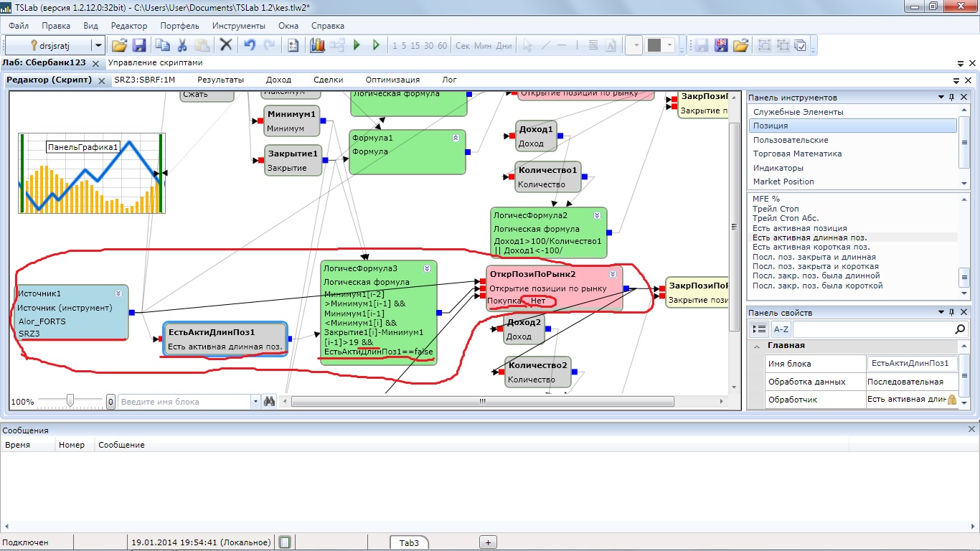Toggle categorized view in the Панель свойств panel

coord(759,329)
